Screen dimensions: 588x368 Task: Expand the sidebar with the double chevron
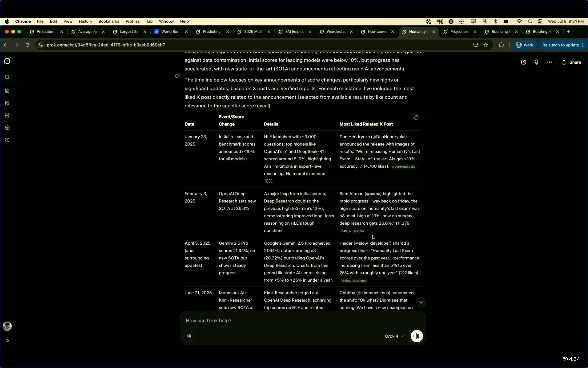click(x=7, y=340)
